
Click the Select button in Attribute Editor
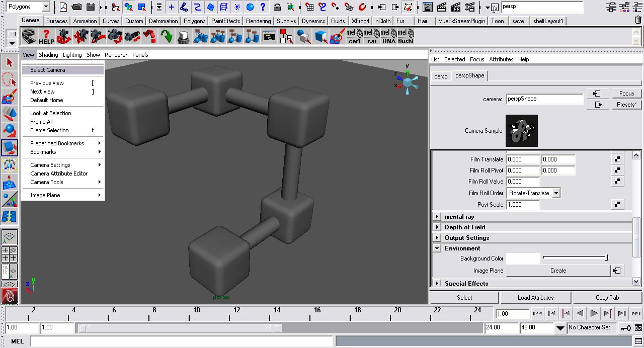[464, 298]
